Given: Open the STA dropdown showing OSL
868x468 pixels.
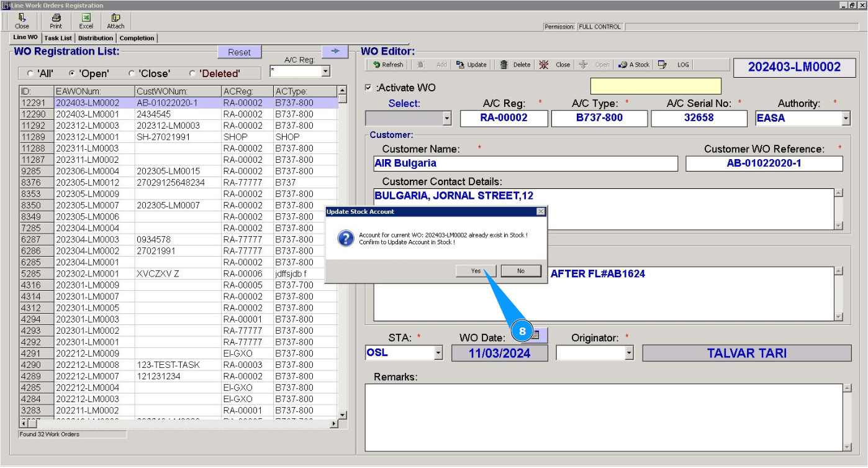Looking at the screenshot, I should click(438, 353).
